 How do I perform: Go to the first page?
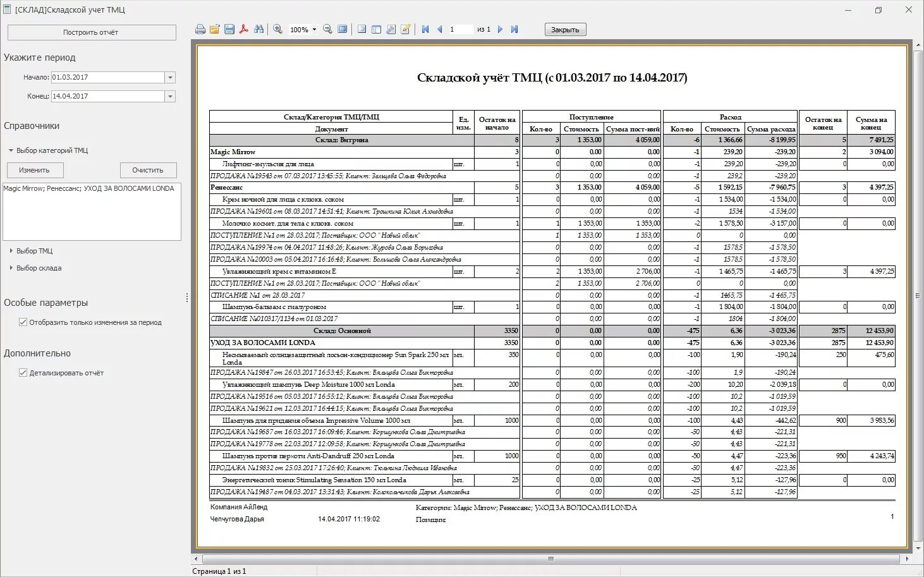click(425, 30)
